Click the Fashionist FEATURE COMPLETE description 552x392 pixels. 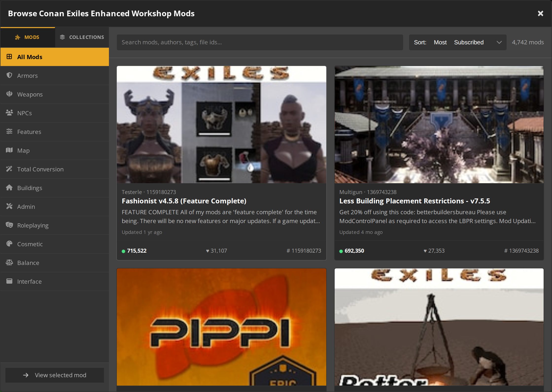coord(221,217)
